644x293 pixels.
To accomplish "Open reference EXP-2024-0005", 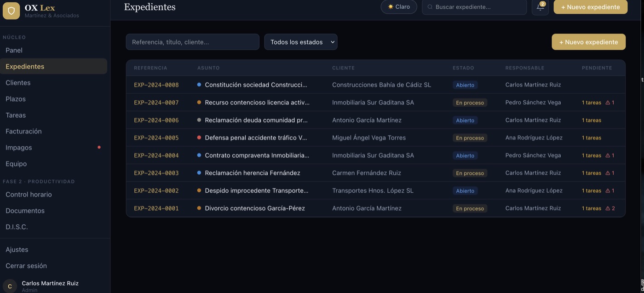I will click(x=156, y=138).
